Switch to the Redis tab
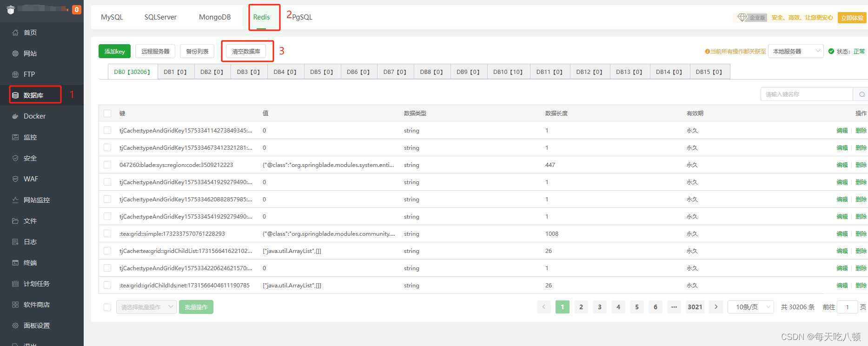This screenshot has width=868, height=346. 261,17
